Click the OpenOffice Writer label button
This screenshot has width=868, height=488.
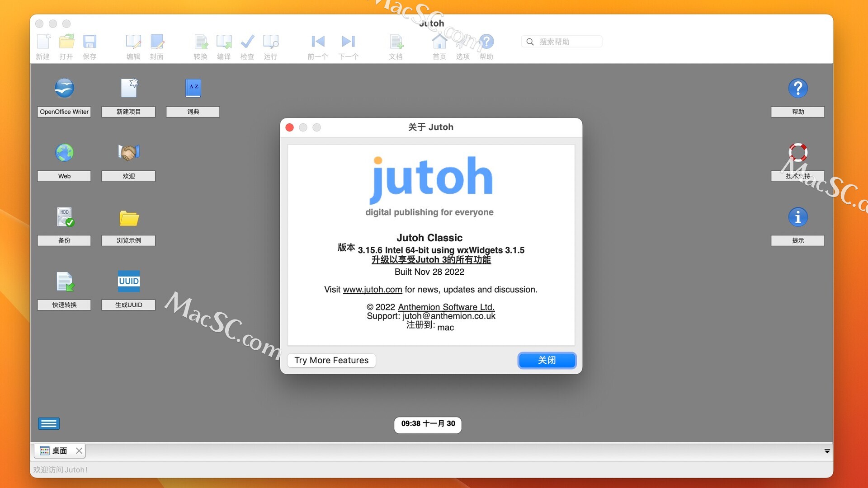coord(64,112)
